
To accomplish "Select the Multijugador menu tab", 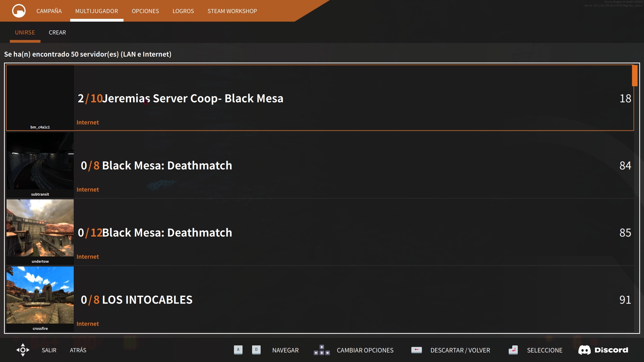I will tap(97, 11).
